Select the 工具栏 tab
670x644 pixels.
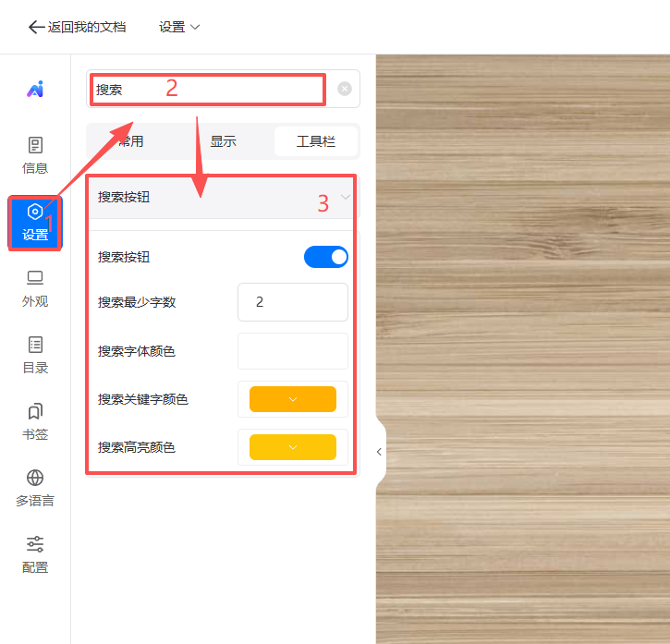[315, 141]
